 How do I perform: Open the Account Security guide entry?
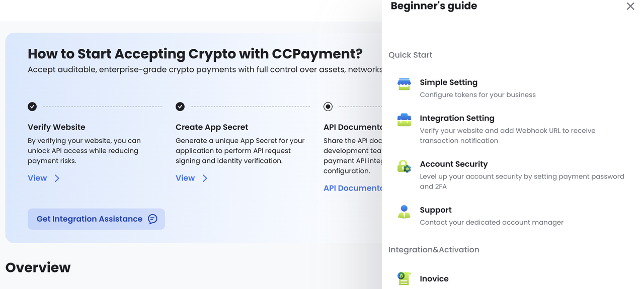coord(453,164)
